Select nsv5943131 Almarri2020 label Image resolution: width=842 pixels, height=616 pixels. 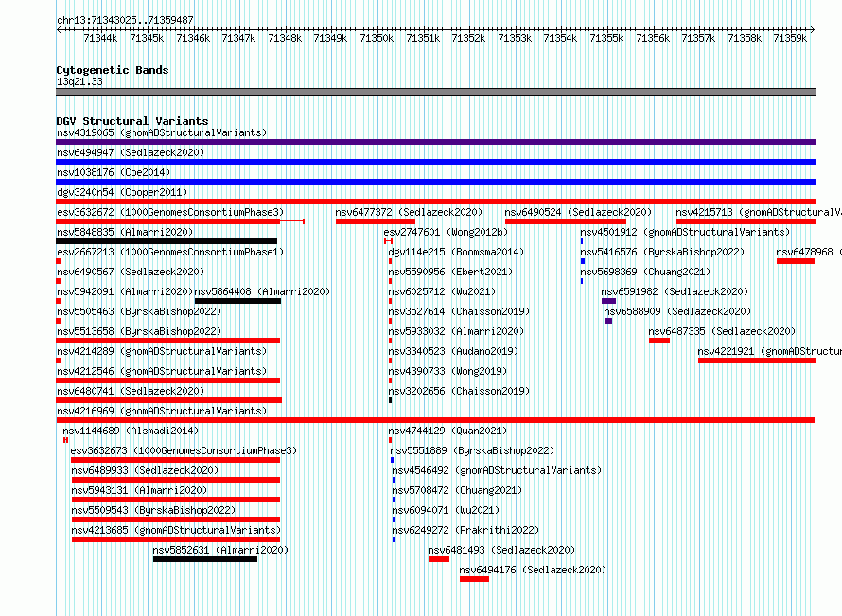click(139, 490)
